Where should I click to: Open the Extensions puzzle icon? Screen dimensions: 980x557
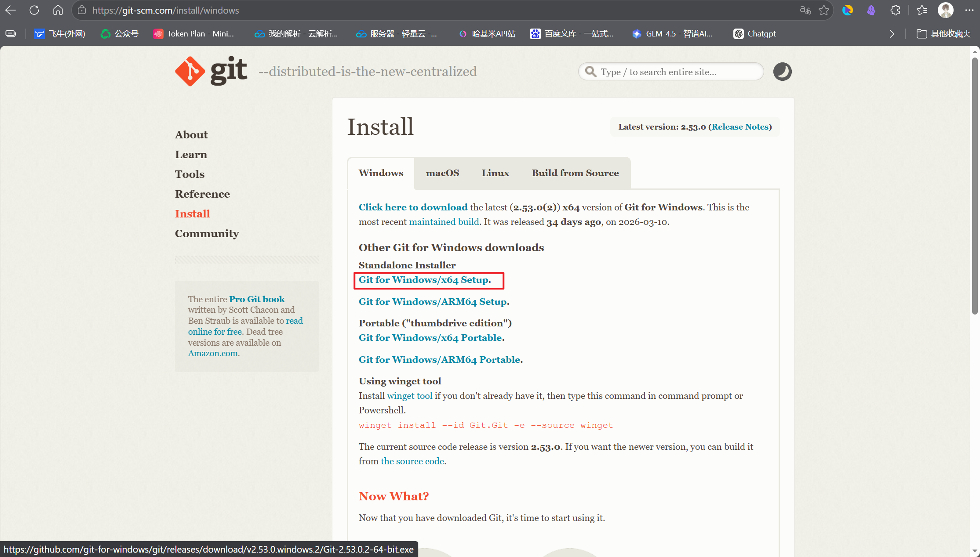pyautogui.click(x=895, y=10)
